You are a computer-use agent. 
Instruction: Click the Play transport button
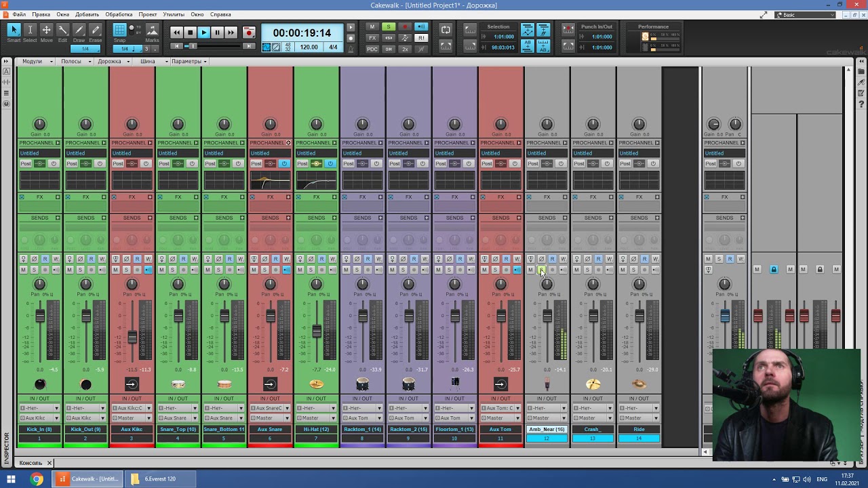(x=203, y=33)
